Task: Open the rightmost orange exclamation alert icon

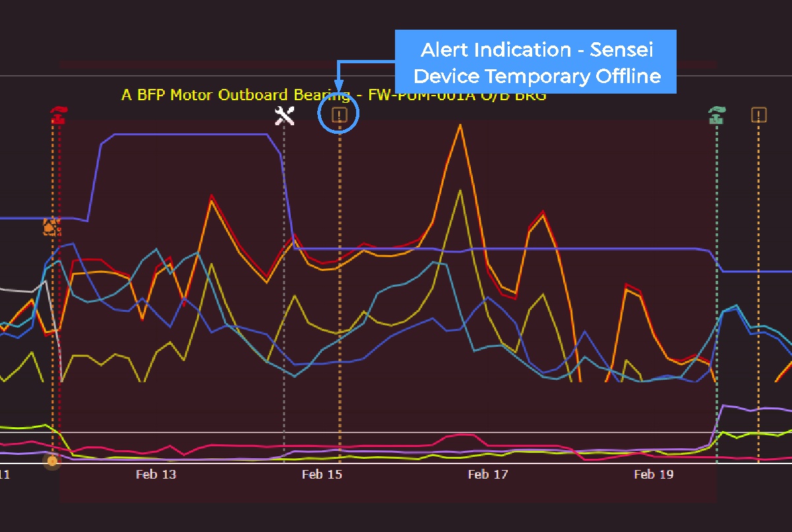Action: tap(759, 115)
